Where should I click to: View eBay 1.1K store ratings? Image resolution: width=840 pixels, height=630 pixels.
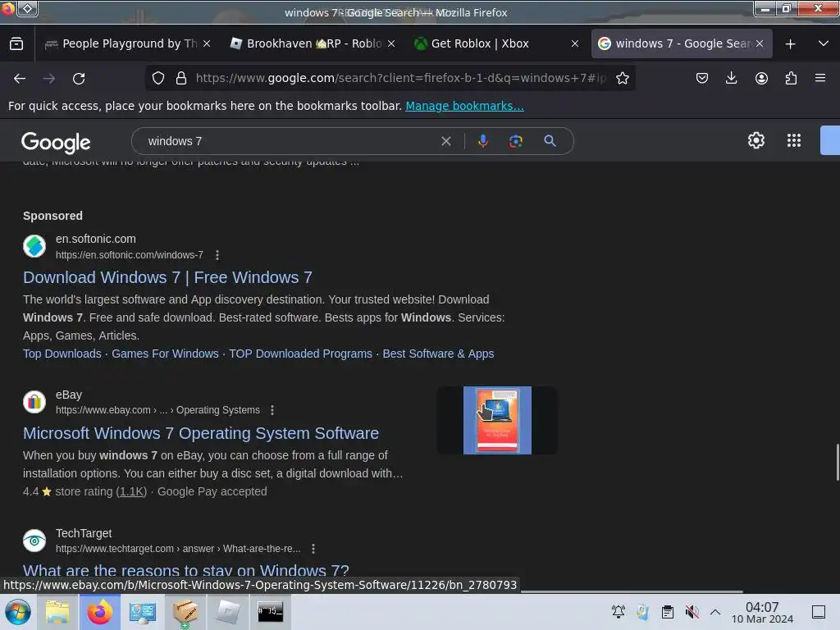[131, 492]
